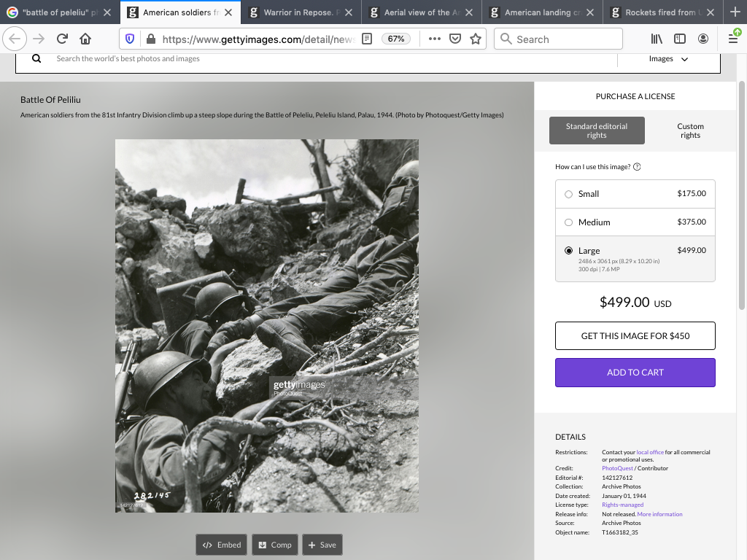Viewport: 747px width, 560px height.
Task: Toggle reader view icon in address bar
Action: click(x=368, y=39)
